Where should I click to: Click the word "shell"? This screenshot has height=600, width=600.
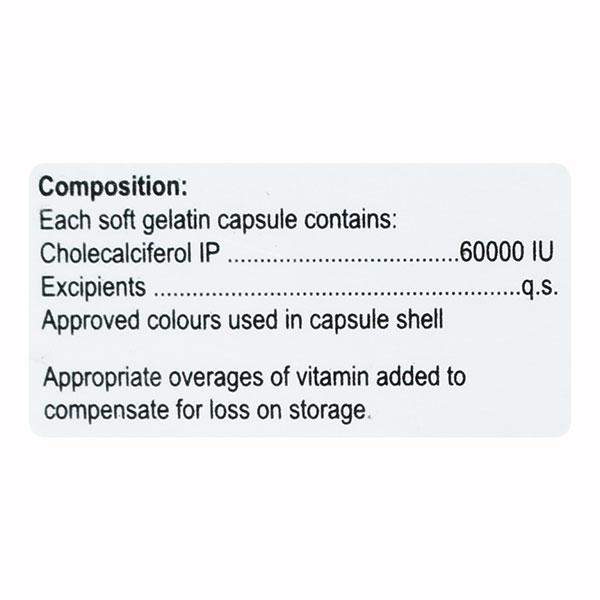coord(420,322)
